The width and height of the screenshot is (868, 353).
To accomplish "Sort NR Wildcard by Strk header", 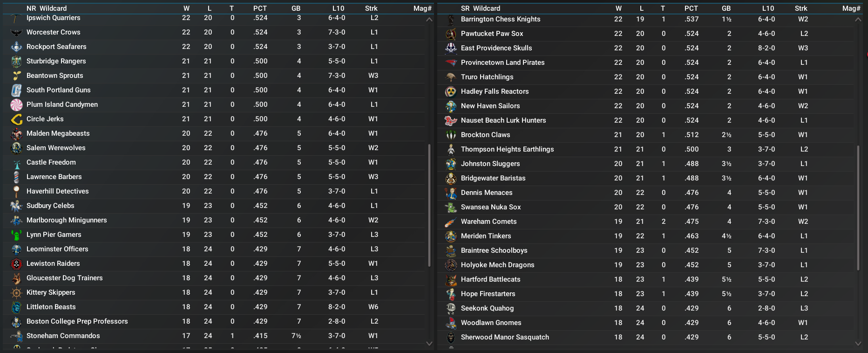I will [371, 8].
